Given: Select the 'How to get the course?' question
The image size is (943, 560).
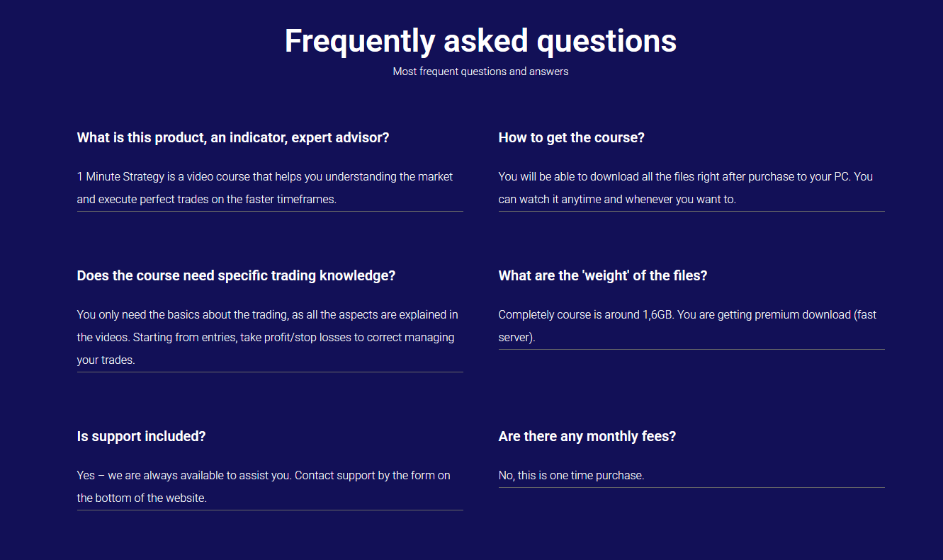Looking at the screenshot, I should point(571,137).
